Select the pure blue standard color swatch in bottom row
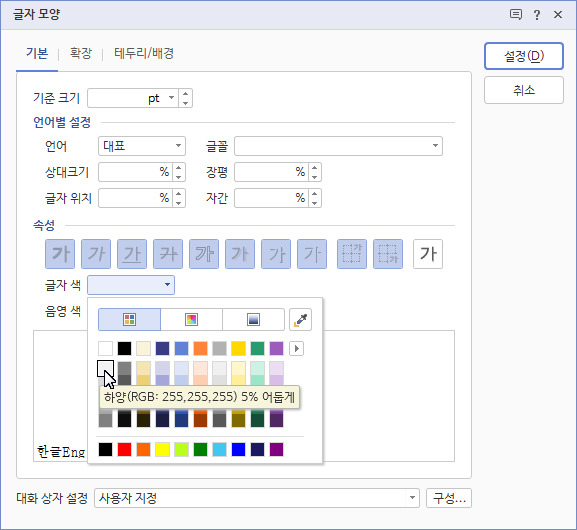This screenshot has width=577, height=530. tap(238, 449)
